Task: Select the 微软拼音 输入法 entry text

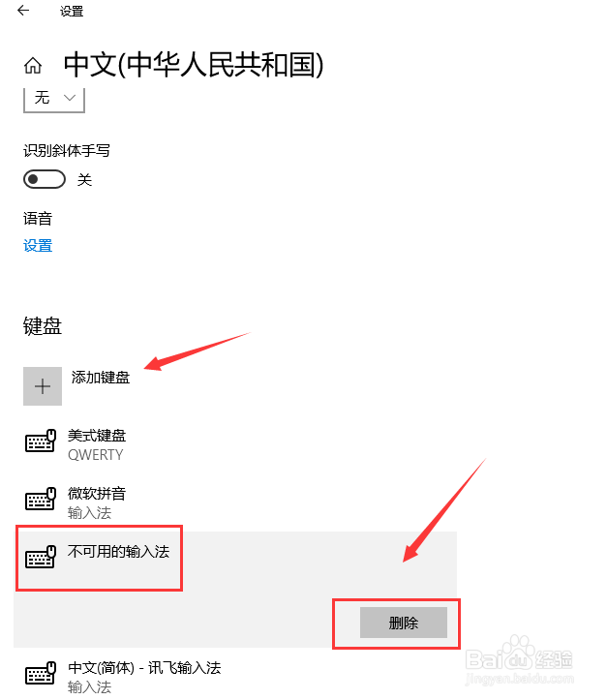Action: 97,502
